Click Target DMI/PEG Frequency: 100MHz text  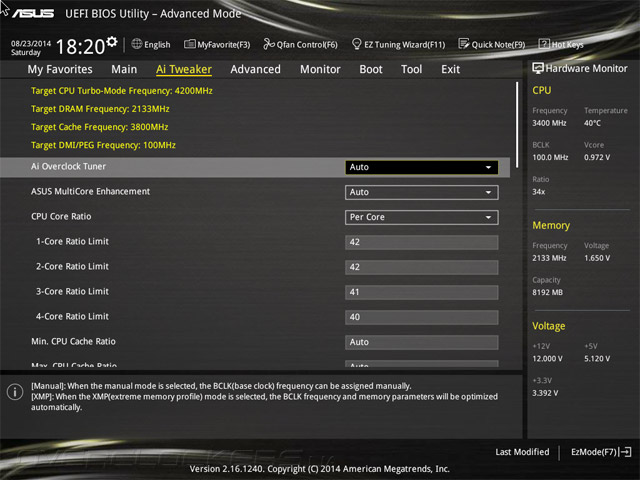click(x=103, y=145)
